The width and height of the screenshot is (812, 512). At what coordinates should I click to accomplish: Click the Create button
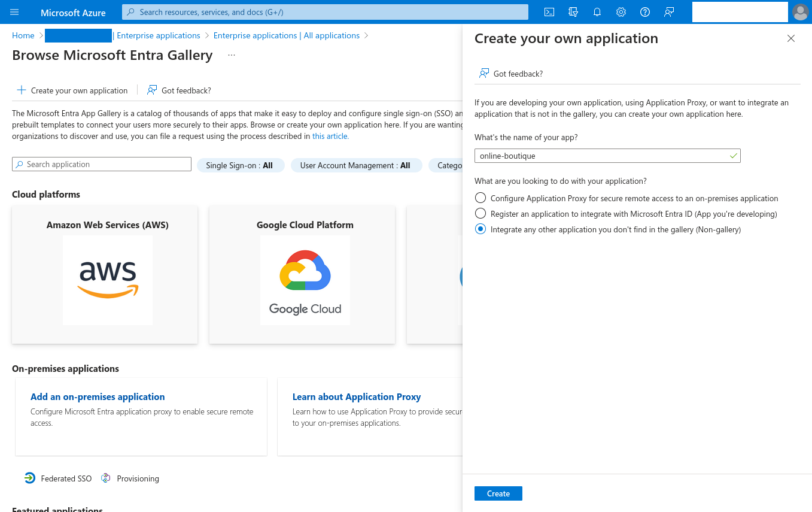498,493
